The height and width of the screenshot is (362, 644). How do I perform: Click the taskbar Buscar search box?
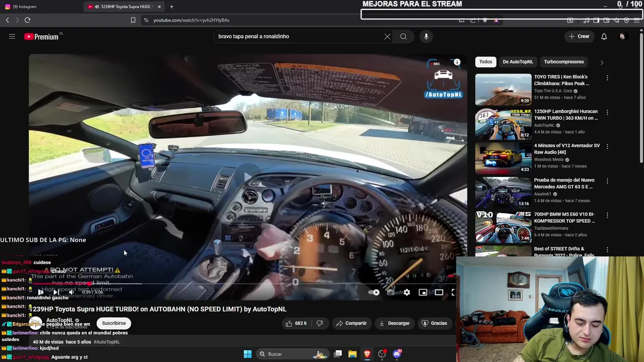click(293, 354)
